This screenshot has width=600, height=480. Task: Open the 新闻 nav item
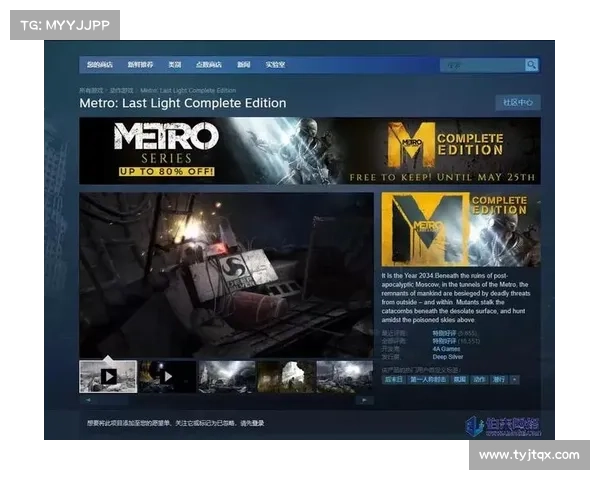(x=243, y=65)
